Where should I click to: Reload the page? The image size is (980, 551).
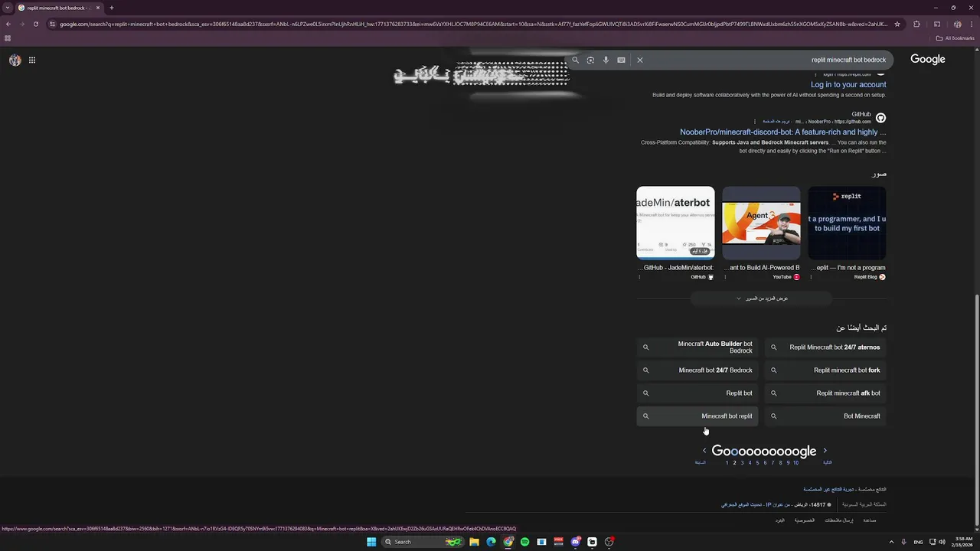tap(35, 24)
